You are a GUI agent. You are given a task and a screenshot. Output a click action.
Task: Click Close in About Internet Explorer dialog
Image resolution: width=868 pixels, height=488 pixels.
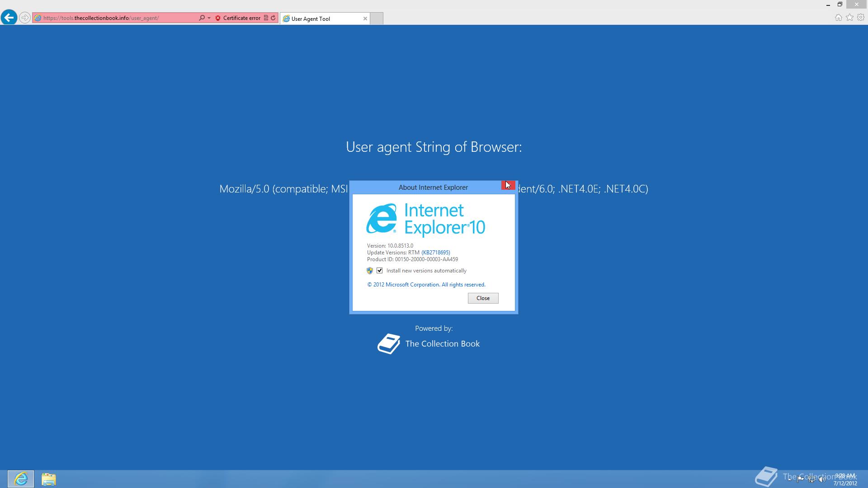click(483, 298)
